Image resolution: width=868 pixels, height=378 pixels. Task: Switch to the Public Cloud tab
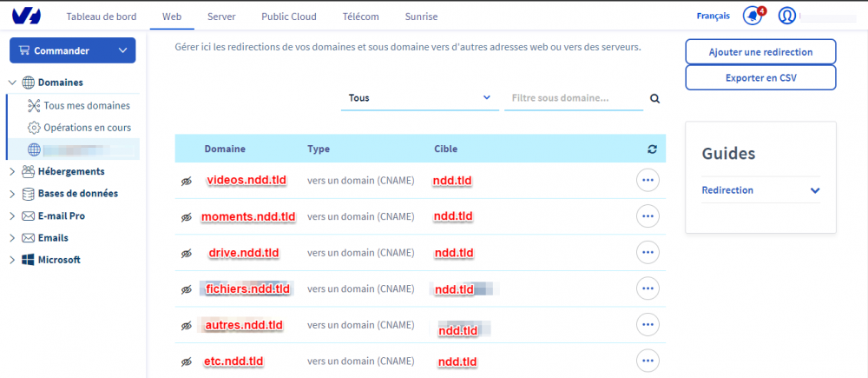coord(289,17)
